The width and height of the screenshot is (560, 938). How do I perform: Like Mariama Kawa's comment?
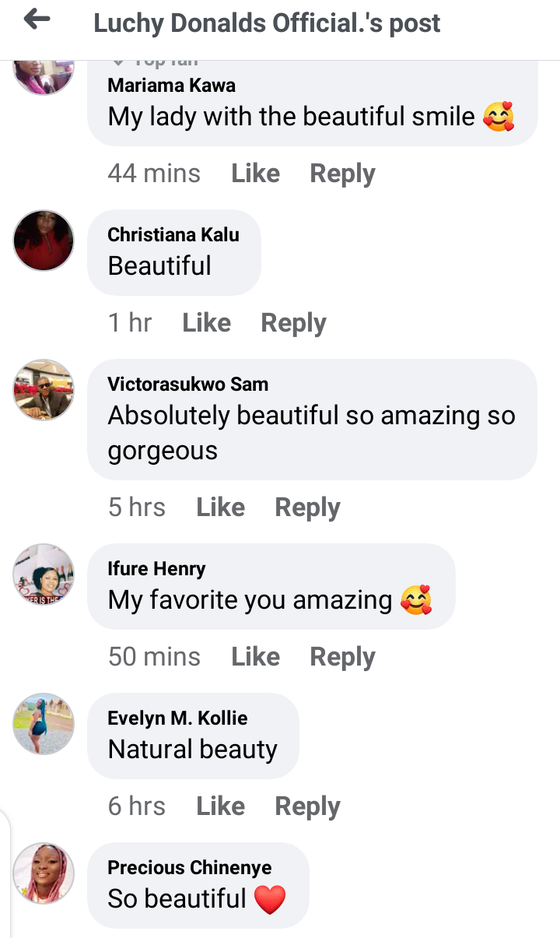click(255, 173)
